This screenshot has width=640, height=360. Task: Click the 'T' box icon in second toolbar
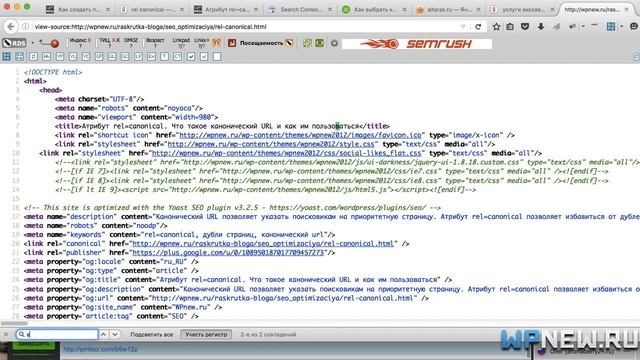tap(164, 57)
